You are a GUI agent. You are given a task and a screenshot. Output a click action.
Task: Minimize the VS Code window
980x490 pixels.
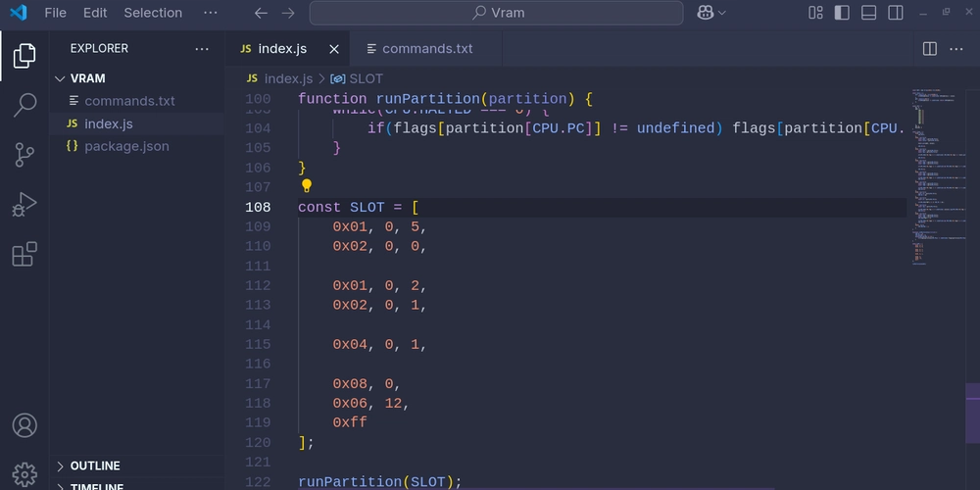[922, 13]
